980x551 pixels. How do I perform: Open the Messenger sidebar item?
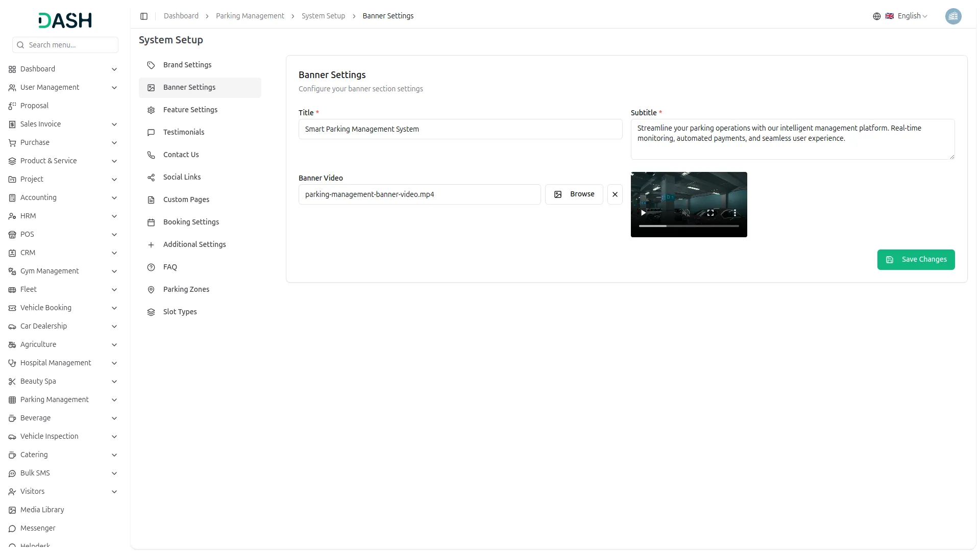pyautogui.click(x=38, y=528)
